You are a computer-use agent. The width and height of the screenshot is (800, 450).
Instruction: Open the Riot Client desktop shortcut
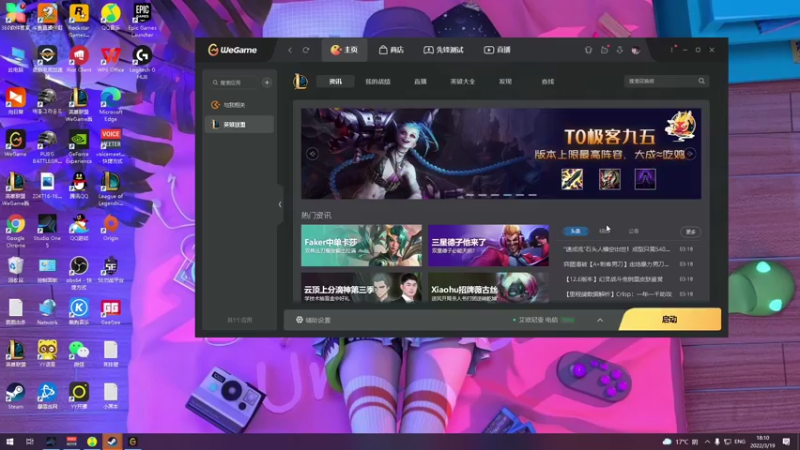click(79, 59)
